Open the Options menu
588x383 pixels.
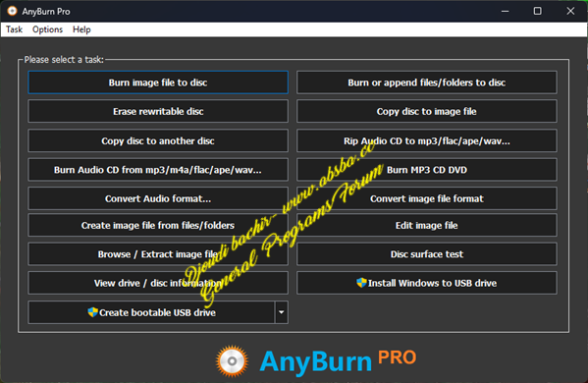[47, 29]
